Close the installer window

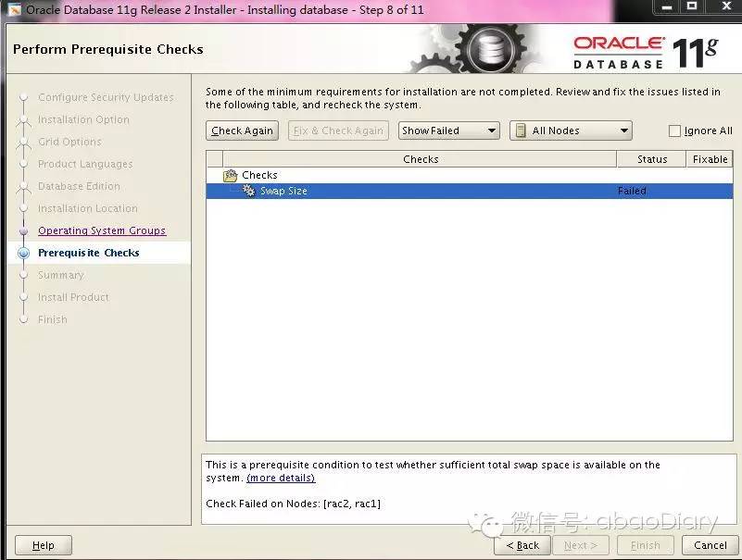tap(726, 6)
